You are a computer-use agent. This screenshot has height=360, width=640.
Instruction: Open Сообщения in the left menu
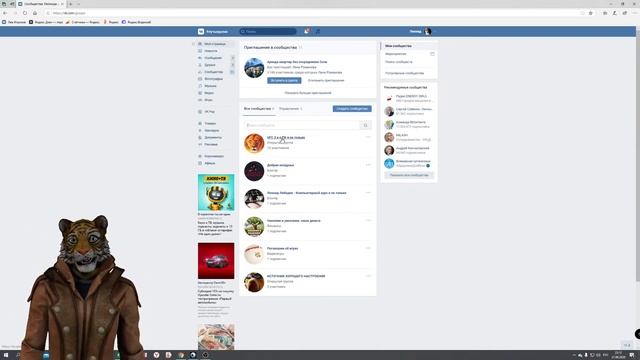(213, 58)
